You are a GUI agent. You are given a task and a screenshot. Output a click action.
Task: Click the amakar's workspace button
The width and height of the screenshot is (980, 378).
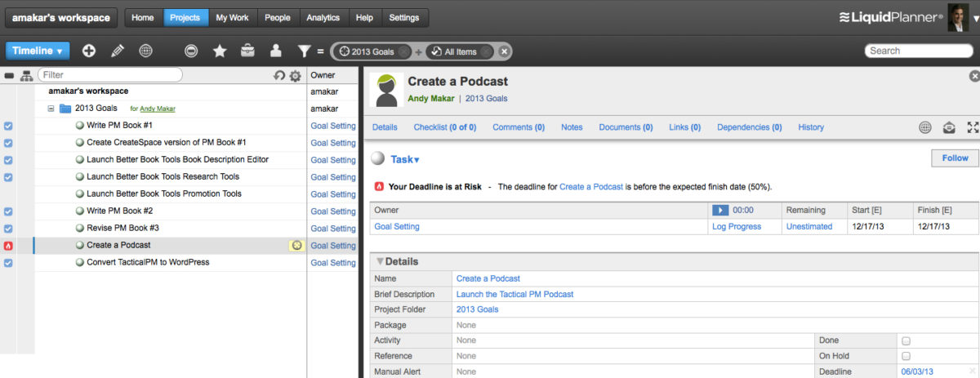[61, 18]
